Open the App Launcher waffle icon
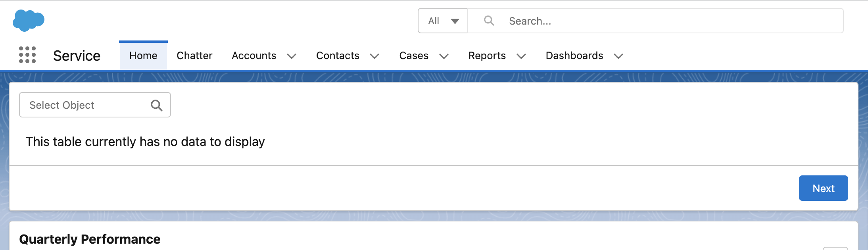The height and width of the screenshot is (250, 868). coord(28,56)
